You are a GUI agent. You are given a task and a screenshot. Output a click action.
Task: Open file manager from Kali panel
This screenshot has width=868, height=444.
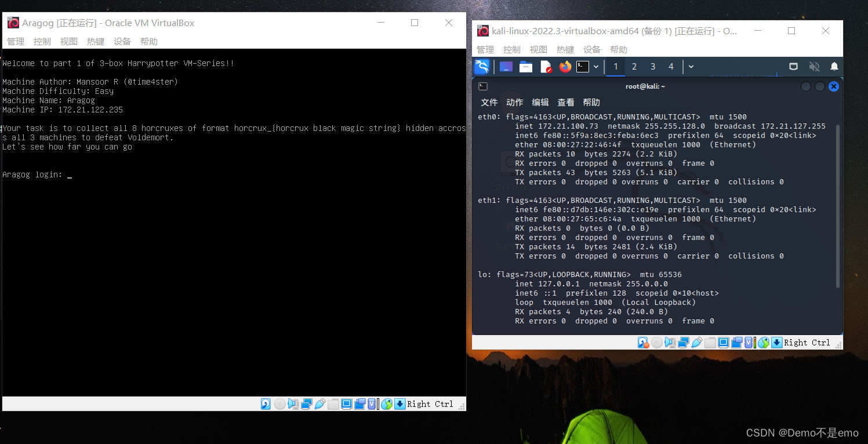point(526,67)
